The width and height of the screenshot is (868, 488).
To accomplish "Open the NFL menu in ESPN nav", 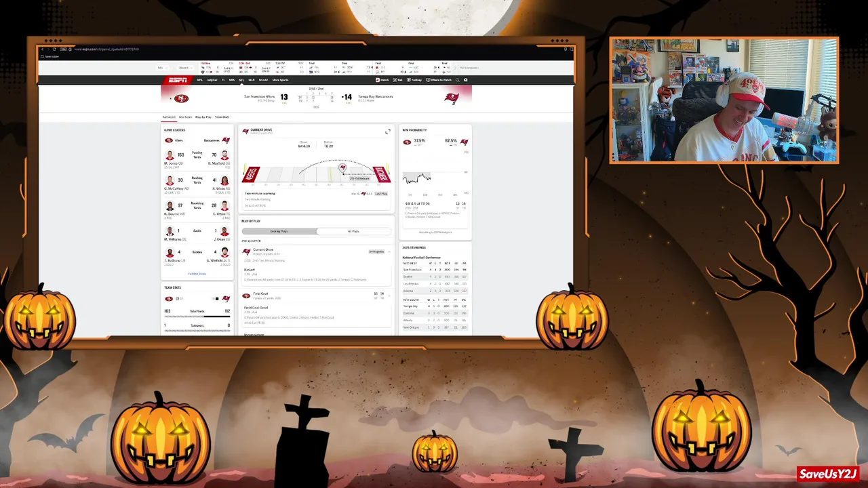I will point(241,80).
